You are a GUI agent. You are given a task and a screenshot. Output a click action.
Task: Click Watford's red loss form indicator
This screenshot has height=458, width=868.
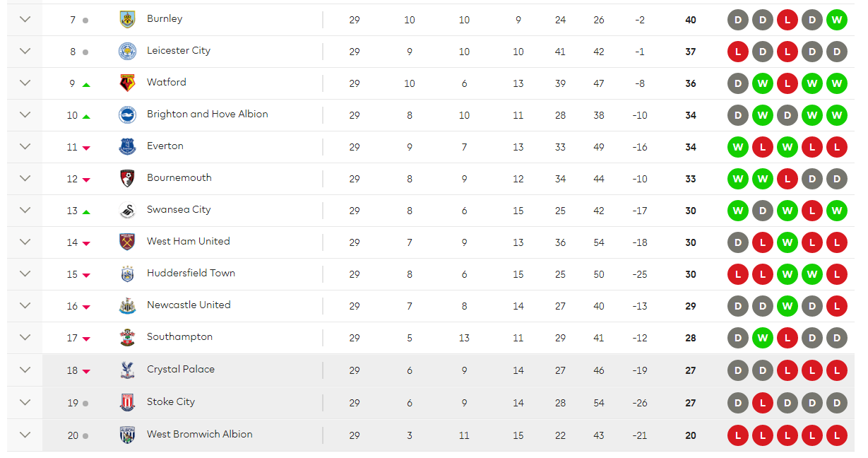787,83
